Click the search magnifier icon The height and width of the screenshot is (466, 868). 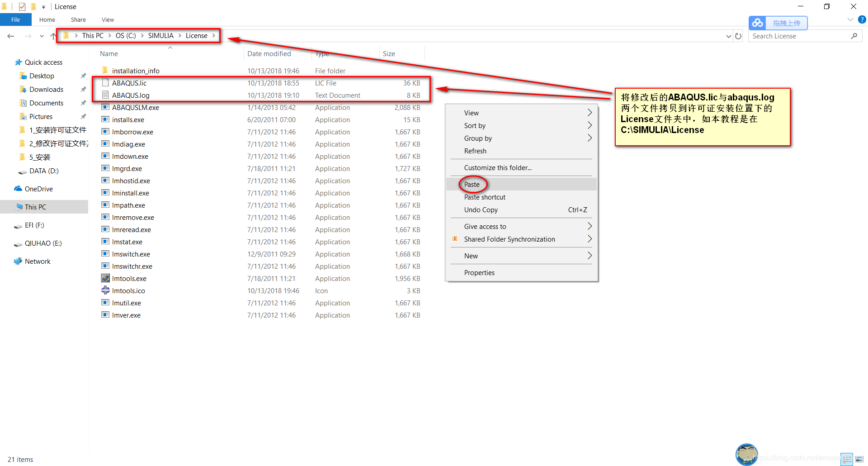854,36
